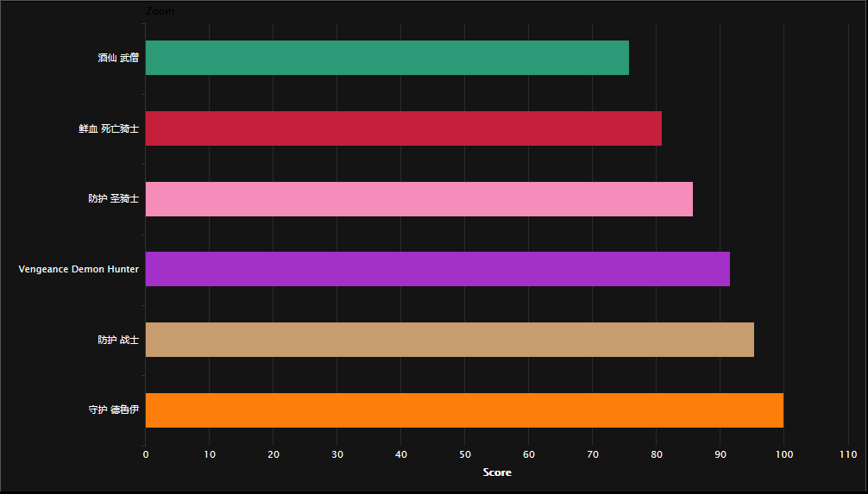
Task: Click the 110 tick on Score axis
Action: point(848,454)
